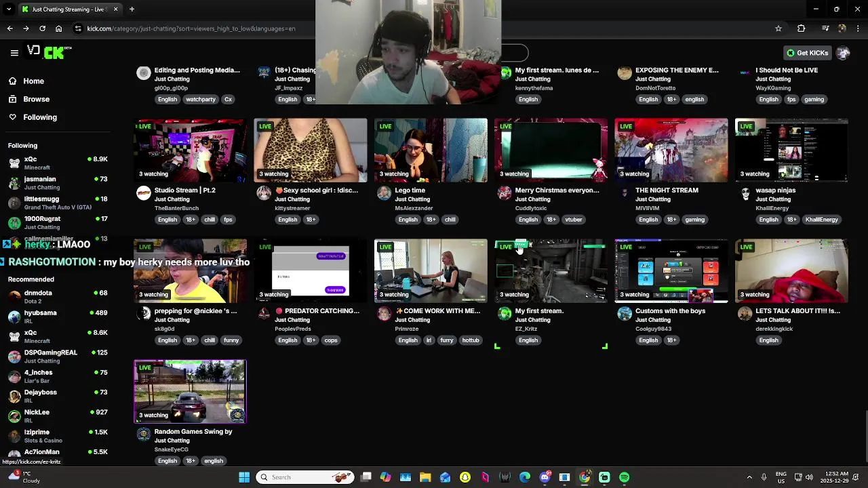The height and width of the screenshot is (488, 868).
Task: Open DSPGamingREAL channel in sidebar
Action: [x=58, y=357]
